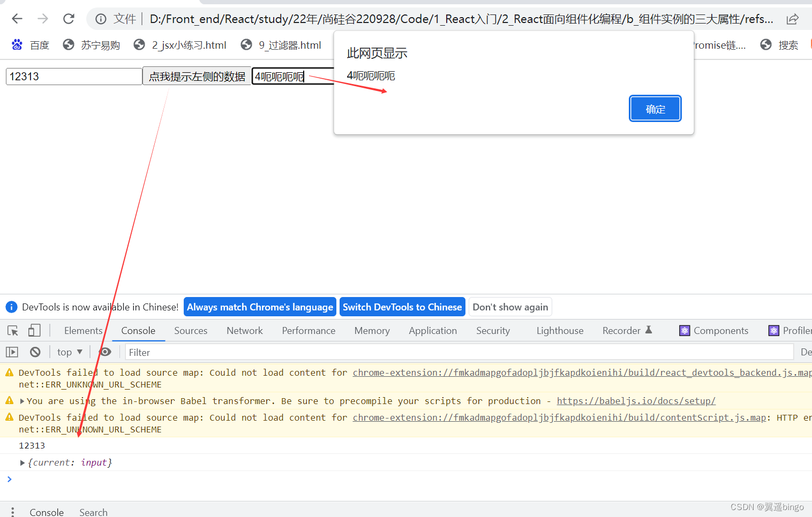Open the 2_jsx小练习.html bookmark
The image size is (812, 517).
180,45
